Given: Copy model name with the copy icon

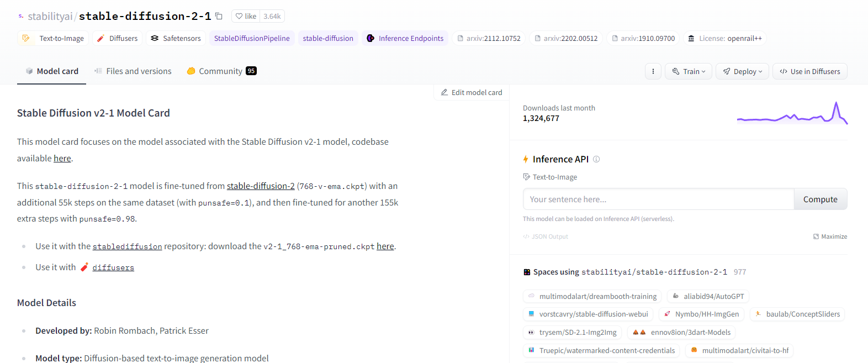Looking at the screenshot, I should click(219, 16).
